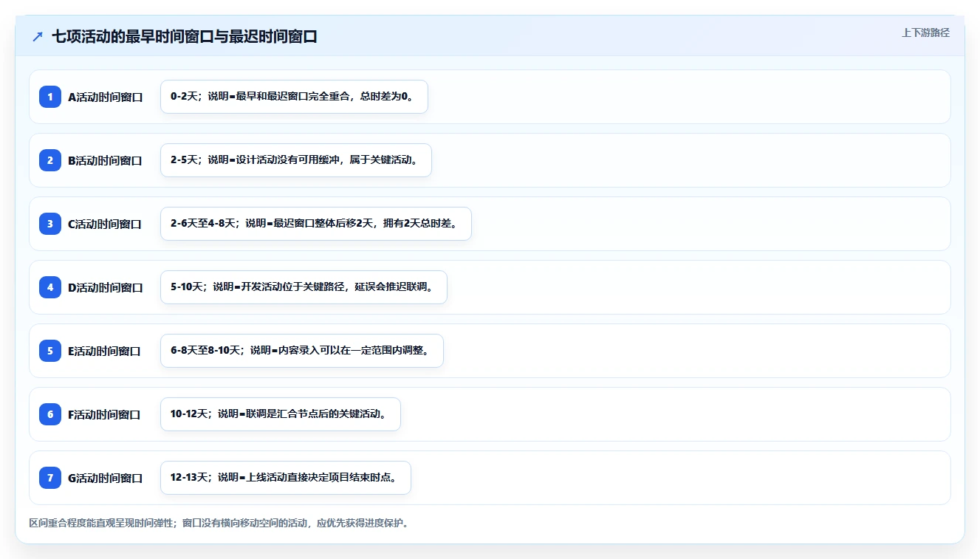This screenshot has height=559, width=980.
Task: Select number badge 7 for G活动
Action: [x=50, y=478]
